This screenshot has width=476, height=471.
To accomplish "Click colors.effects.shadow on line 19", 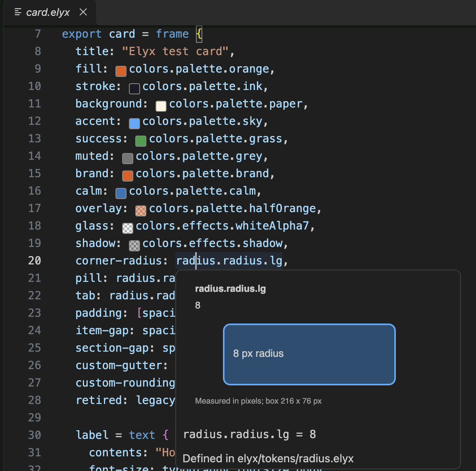I will [x=213, y=243].
